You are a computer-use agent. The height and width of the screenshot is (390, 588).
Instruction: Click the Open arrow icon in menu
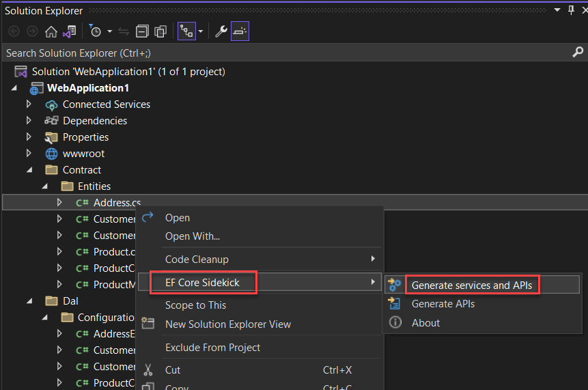(148, 217)
